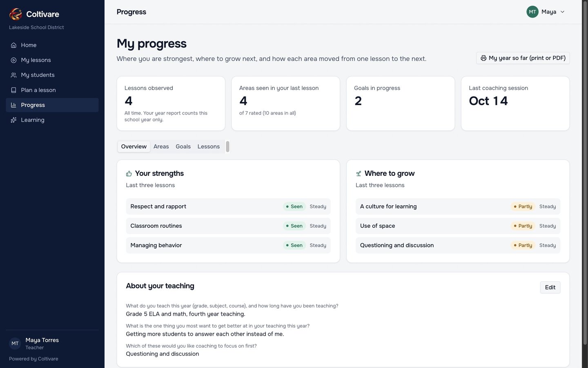Click My year so far (print or PDF)
Screen dimensions: 588x368
click(x=523, y=58)
